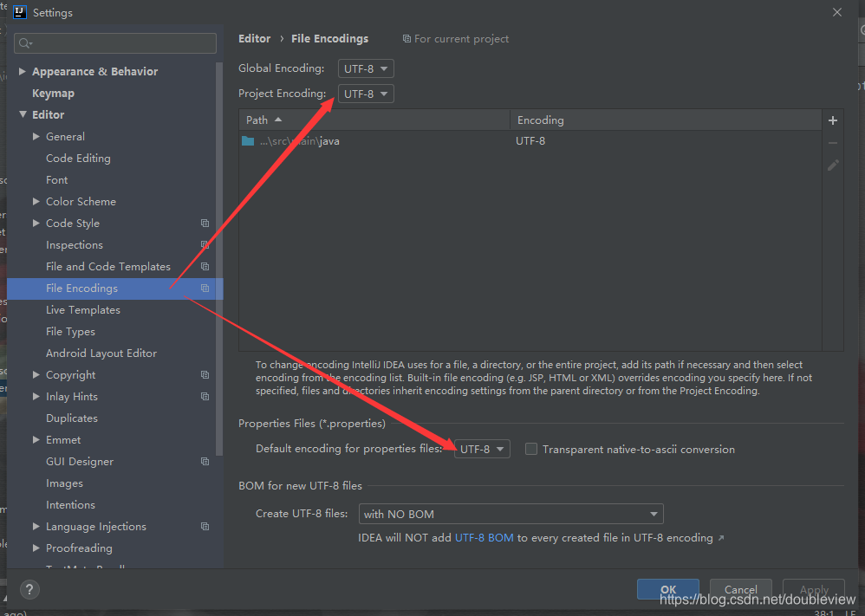Click the per-project icon beside GUI Designer
This screenshot has width=865, height=616.
point(205,462)
